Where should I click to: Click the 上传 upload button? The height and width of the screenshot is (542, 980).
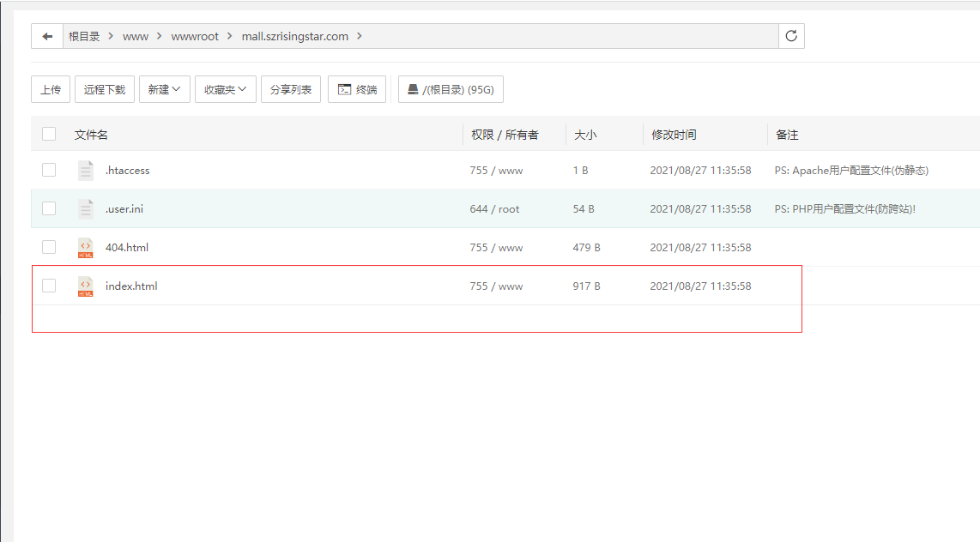point(51,89)
